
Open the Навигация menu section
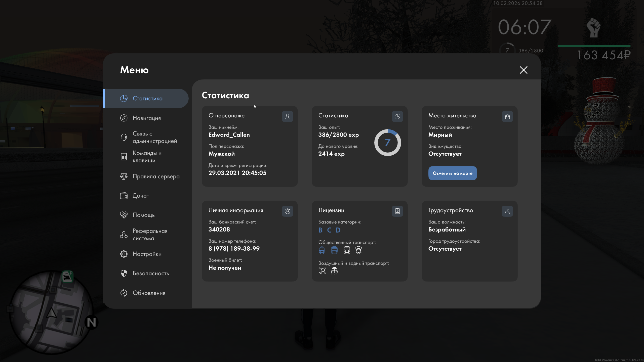[146, 118]
